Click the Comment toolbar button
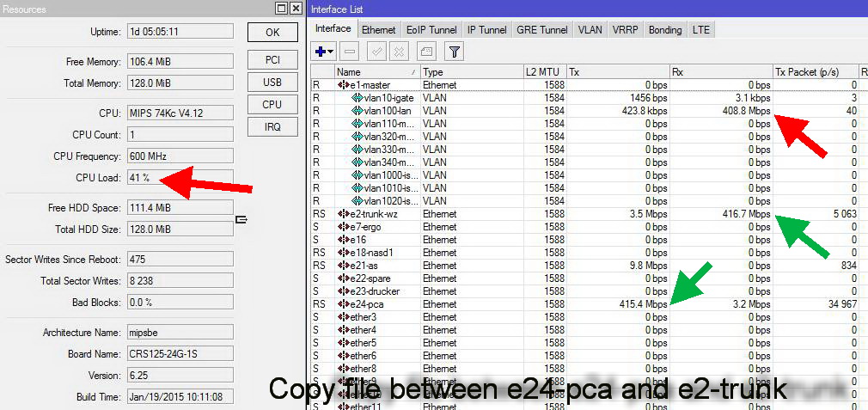 (425, 52)
